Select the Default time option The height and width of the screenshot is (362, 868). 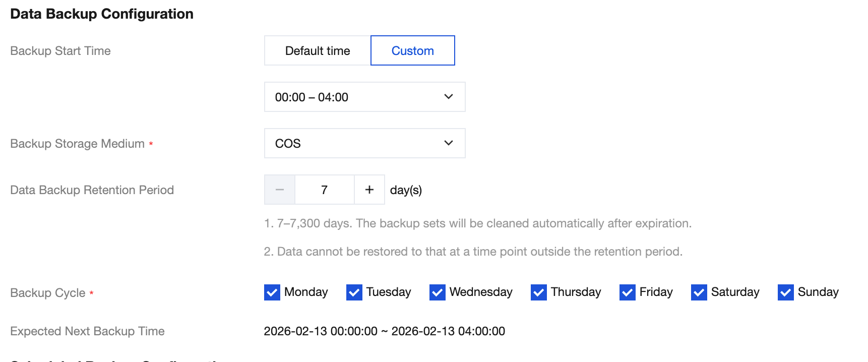click(x=318, y=51)
